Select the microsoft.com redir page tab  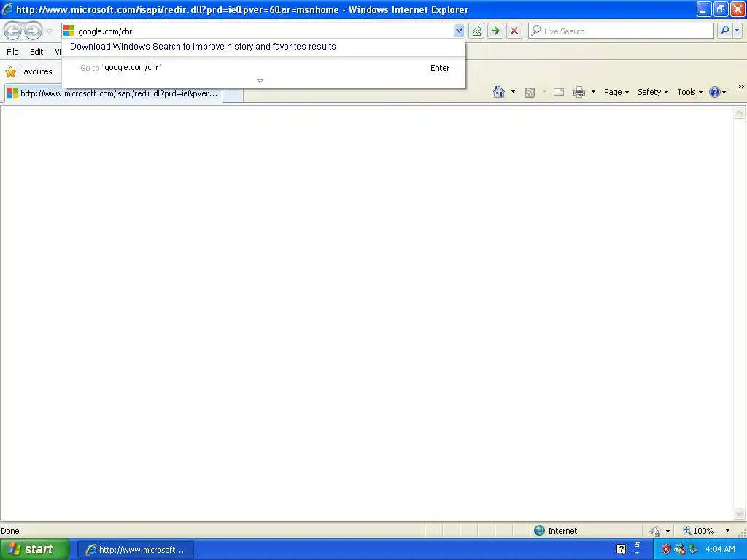tap(113, 93)
